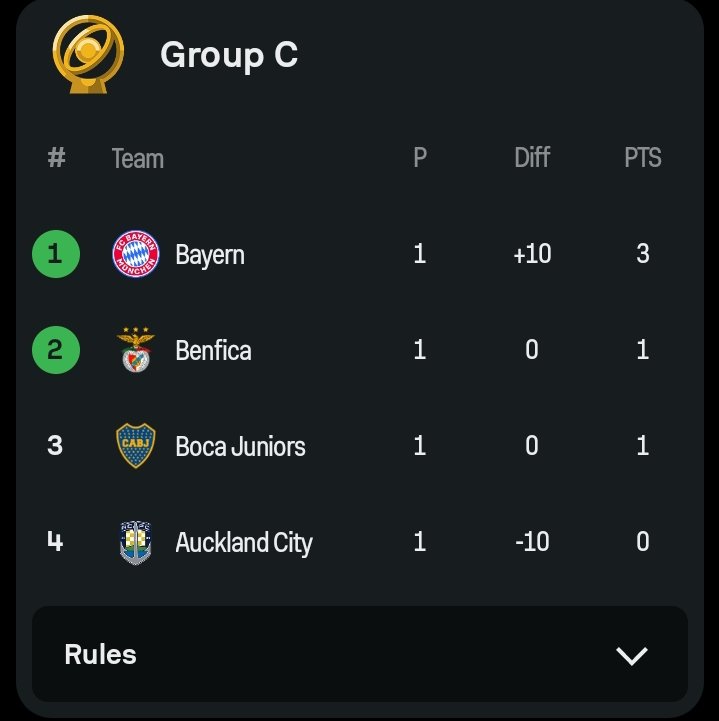
Task: Open the Benfica team name
Action: (x=213, y=350)
